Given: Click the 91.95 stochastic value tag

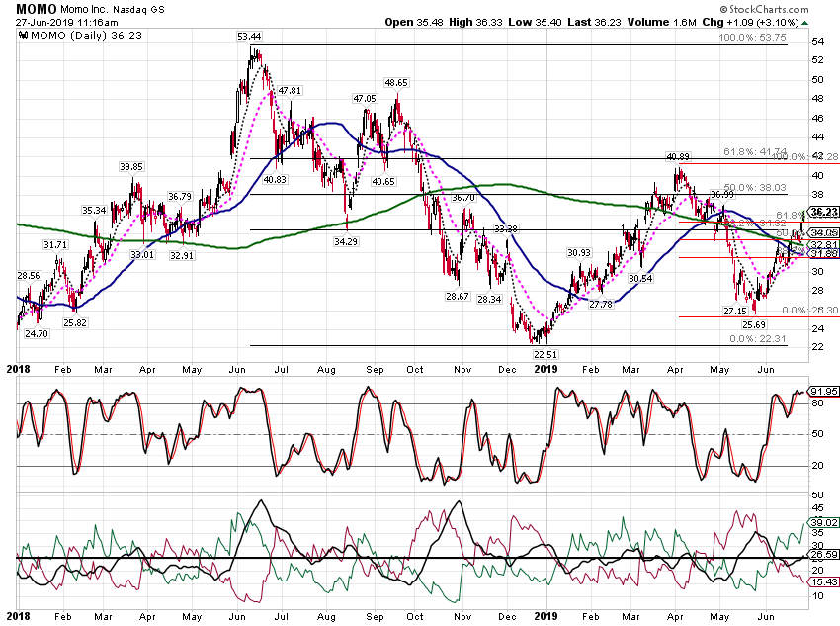Looking at the screenshot, I should pyautogui.click(x=824, y=392).
